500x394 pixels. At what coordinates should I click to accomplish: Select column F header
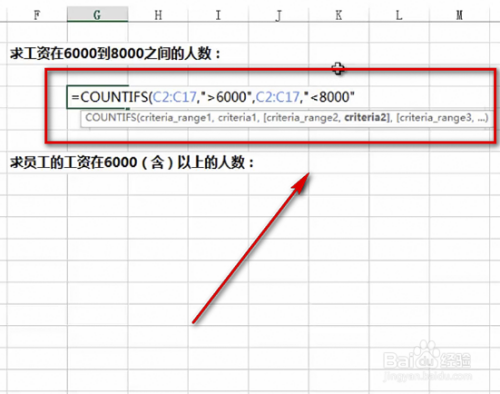[x=37, y=15]
